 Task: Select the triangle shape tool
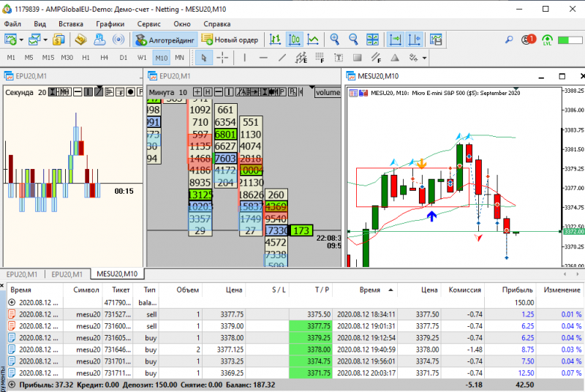395,58
